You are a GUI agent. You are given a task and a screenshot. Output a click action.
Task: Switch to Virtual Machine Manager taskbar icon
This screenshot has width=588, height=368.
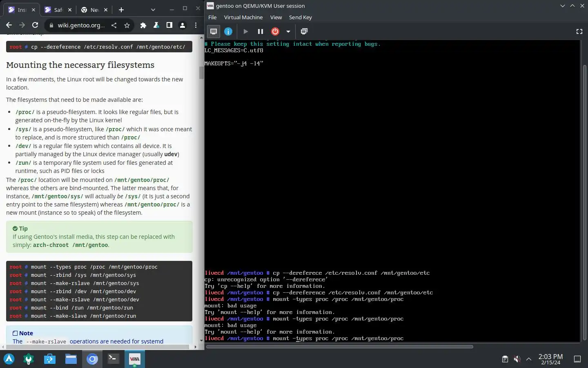(134, 359)
